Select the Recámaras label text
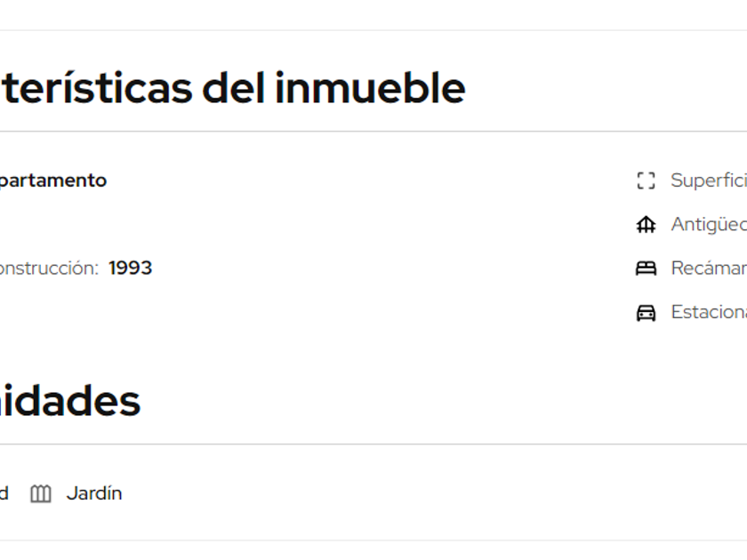Image resolution: width=747 pixels, height=560 pixels. pos(708,268)
